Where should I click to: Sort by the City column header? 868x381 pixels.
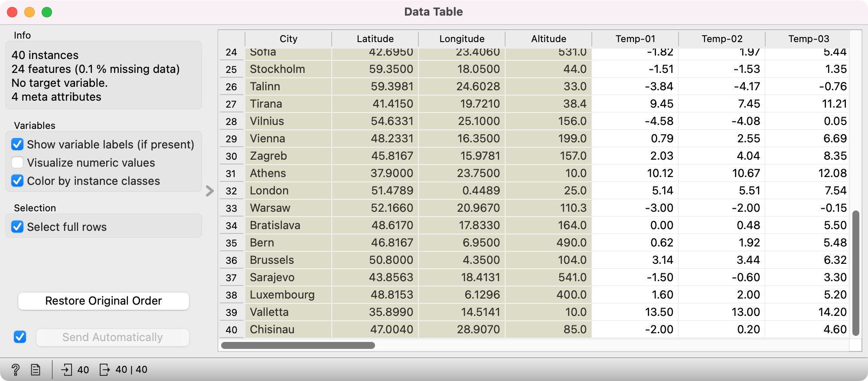coord(288,39)
